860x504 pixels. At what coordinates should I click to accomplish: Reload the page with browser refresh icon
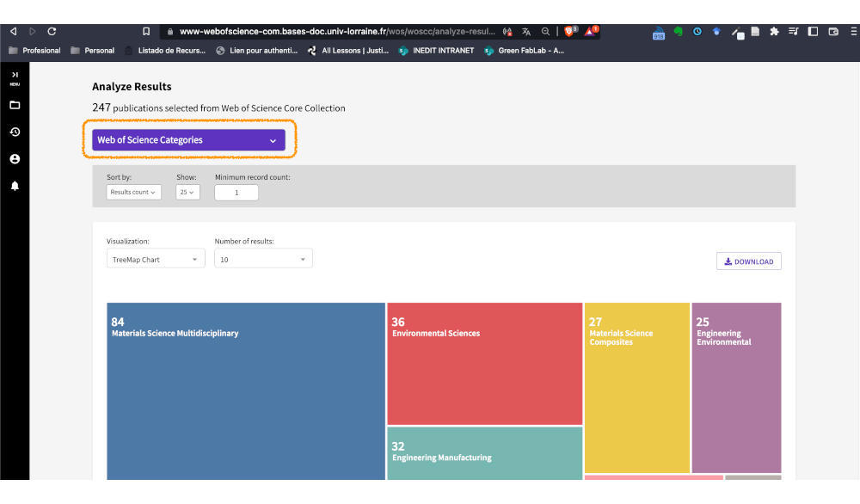pyautogui.click(x=52, y=32)
